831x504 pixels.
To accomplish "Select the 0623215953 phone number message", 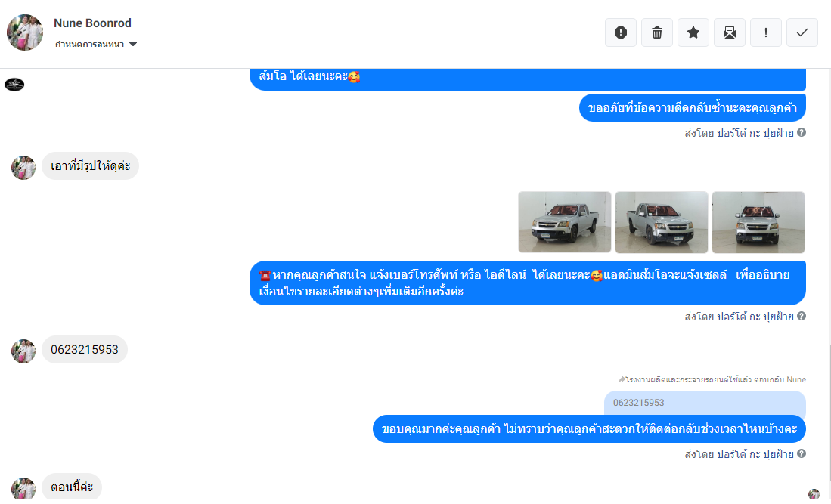I will pos(85,349).
